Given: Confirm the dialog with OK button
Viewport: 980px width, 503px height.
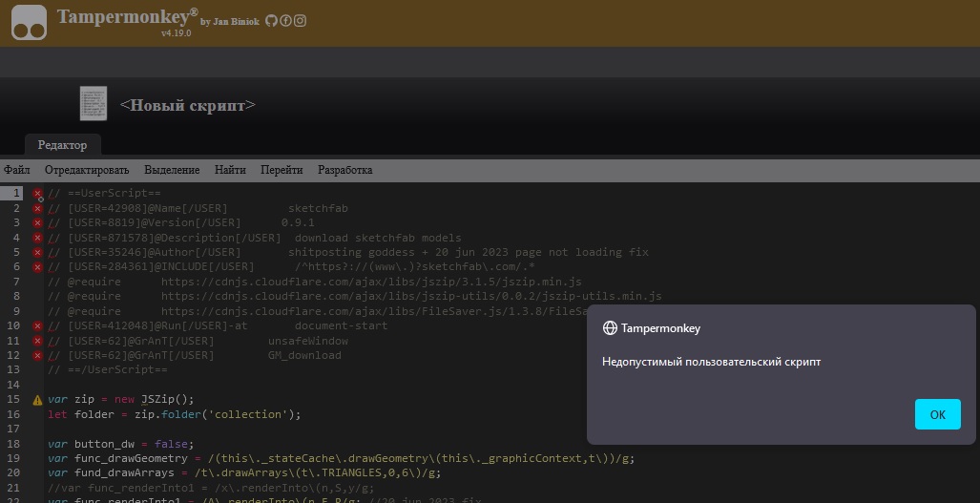Looking at the screenshot, I should (x=937, y=414).
